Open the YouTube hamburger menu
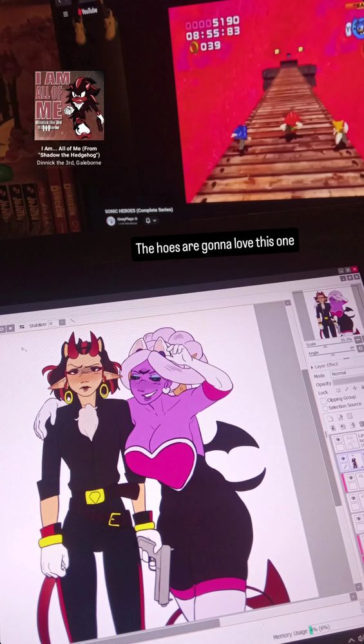 pos(65,14)
